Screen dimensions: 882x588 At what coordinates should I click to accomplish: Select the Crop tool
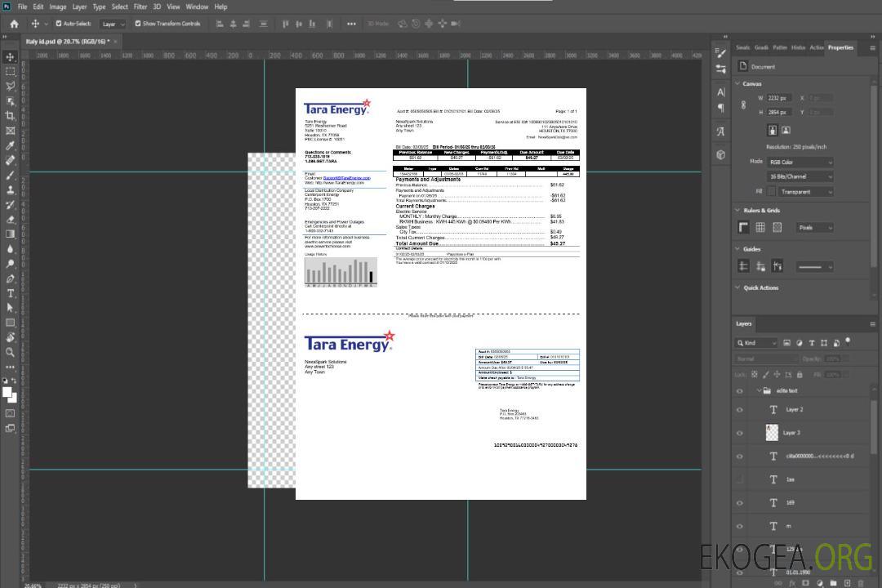(11, 116)
